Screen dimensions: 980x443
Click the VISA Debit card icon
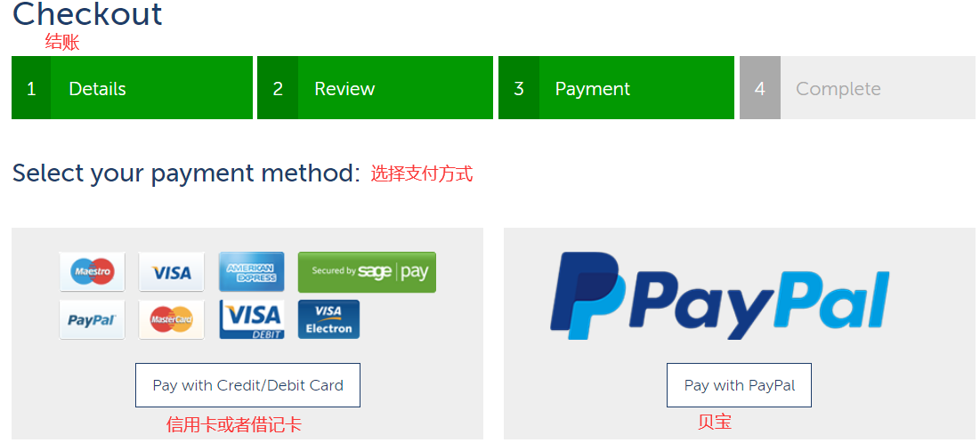251,319
